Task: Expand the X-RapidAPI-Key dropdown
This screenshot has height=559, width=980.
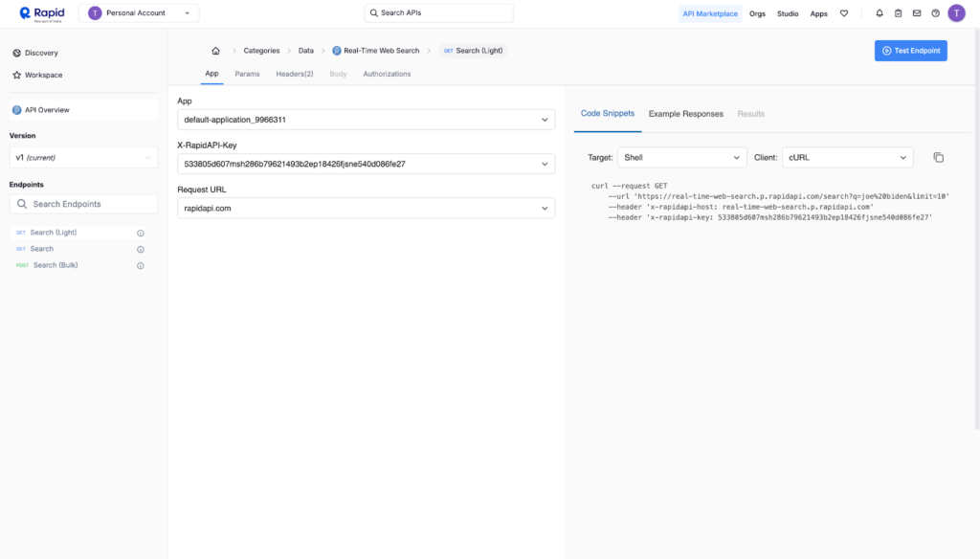Action: tap(366, 164)
